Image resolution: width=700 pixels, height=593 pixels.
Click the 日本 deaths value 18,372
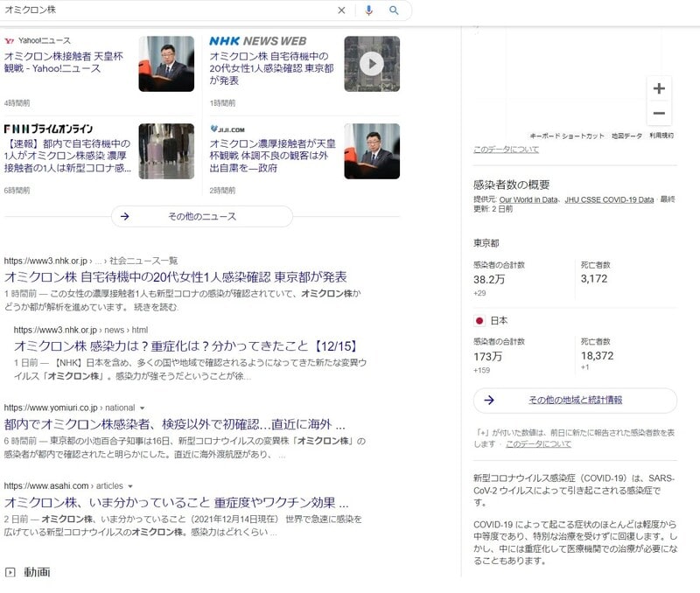[x=597, y=356]
